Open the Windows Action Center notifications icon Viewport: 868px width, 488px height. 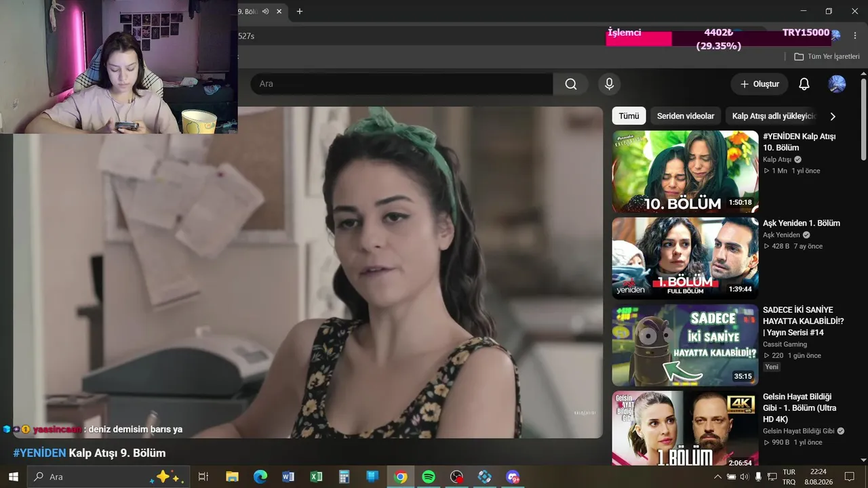tap(849, 476)
